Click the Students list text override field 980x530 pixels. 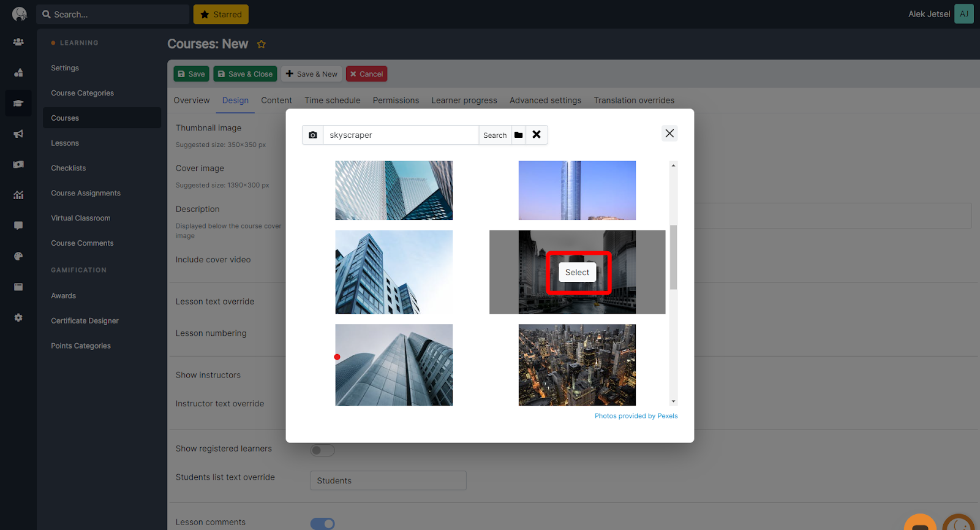(388, 480)
